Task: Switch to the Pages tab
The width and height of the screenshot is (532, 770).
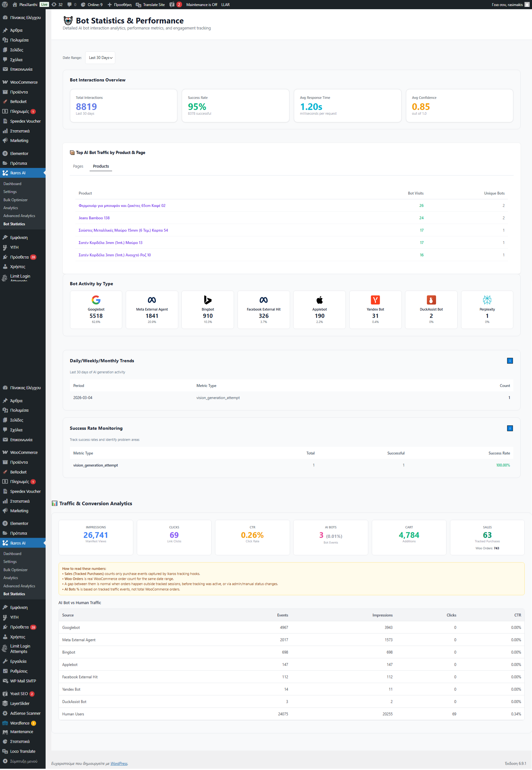Action: click(78, 166)
